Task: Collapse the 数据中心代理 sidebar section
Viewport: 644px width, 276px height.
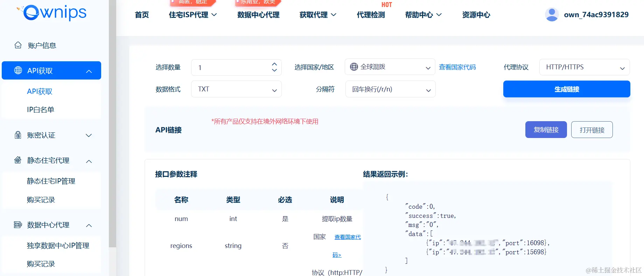Action: (89, 225)
